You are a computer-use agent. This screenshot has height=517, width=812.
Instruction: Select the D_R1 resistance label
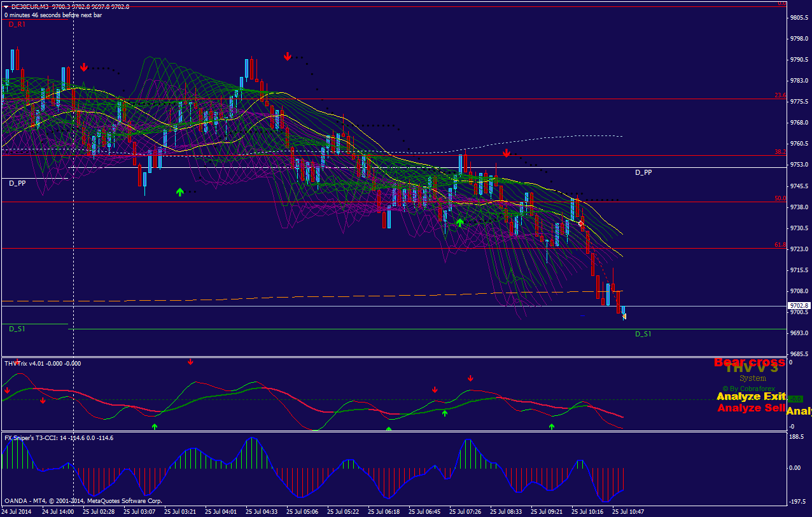pyautogui.click(x=17, y=24)
